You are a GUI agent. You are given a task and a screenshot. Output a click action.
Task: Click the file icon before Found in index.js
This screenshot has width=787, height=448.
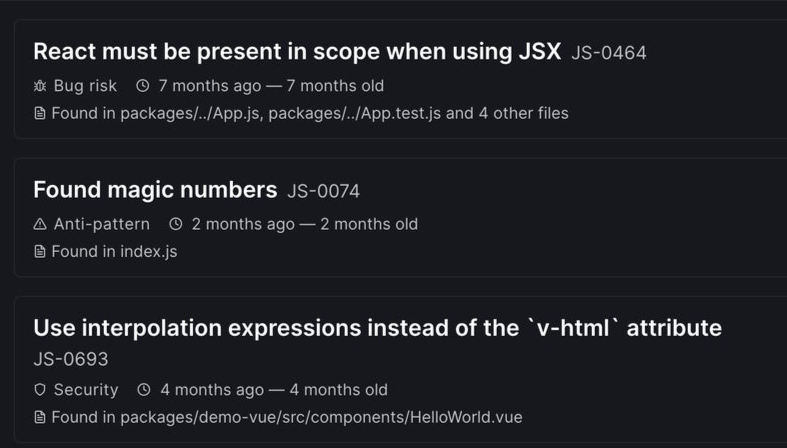[x=40, y=252]
